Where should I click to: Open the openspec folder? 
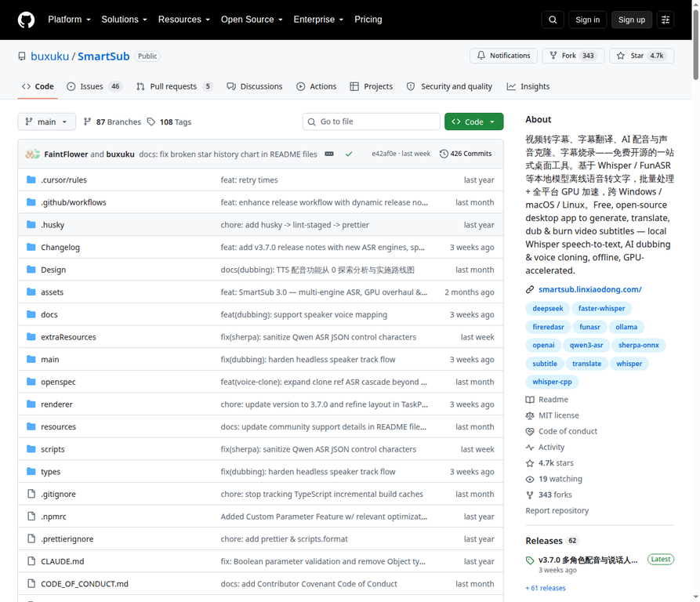[x=58, y=382]
